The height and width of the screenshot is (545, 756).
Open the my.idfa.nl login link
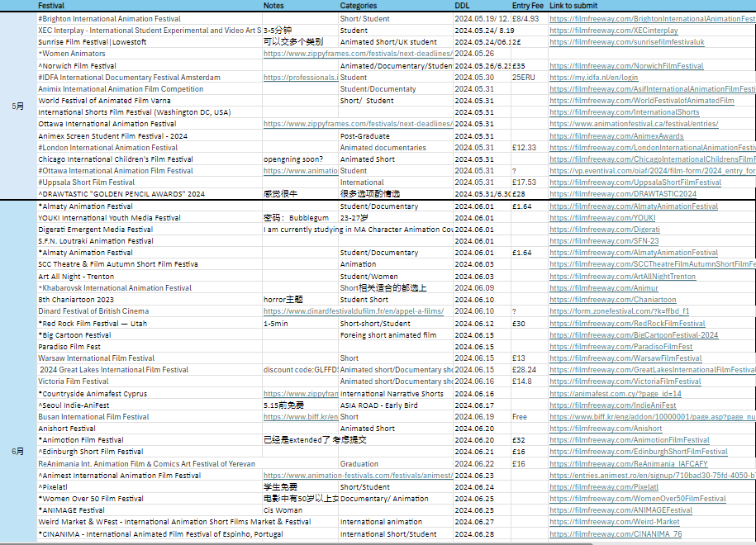coord(593,77)
